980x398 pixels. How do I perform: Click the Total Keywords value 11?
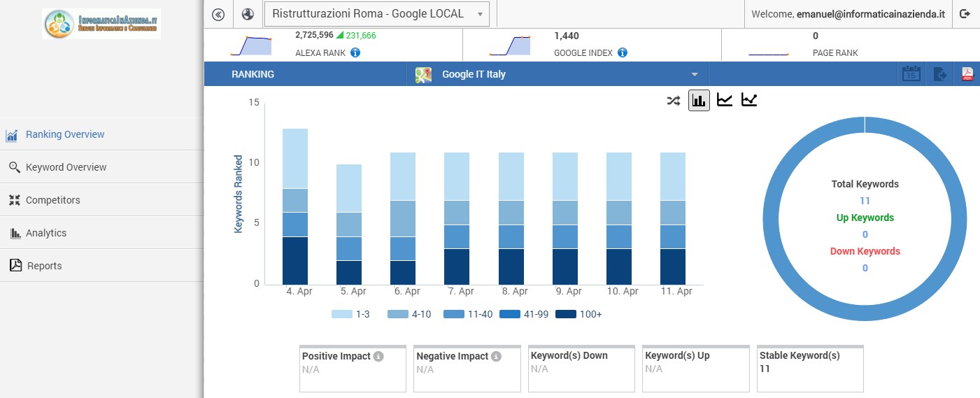pyautogui.click(x=865, y=201)
